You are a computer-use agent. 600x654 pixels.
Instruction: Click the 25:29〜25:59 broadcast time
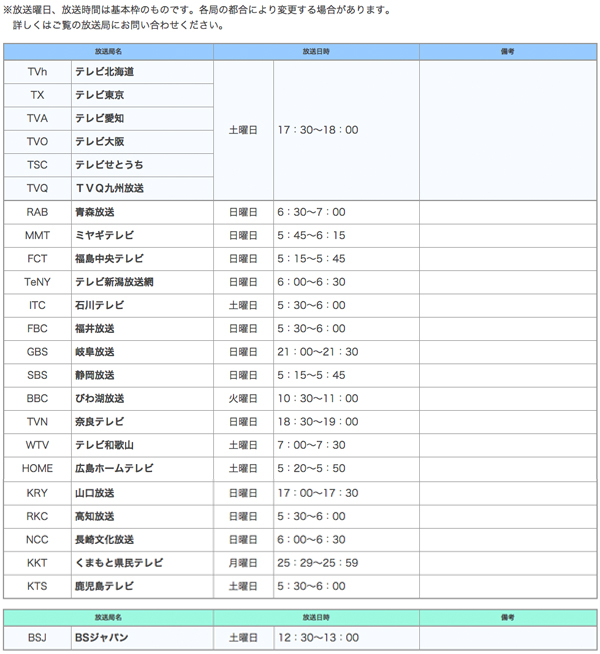[318, 563]
